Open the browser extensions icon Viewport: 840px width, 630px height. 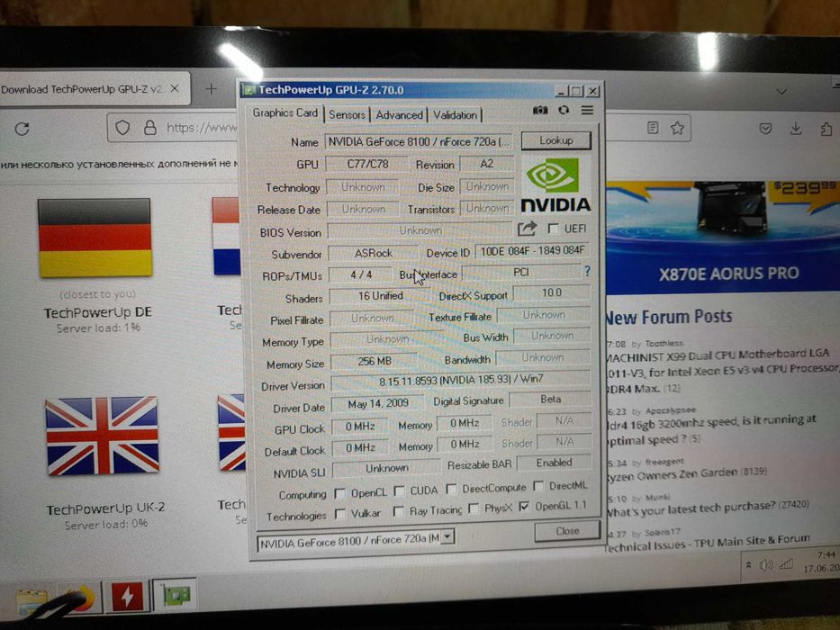click(826, 129)
